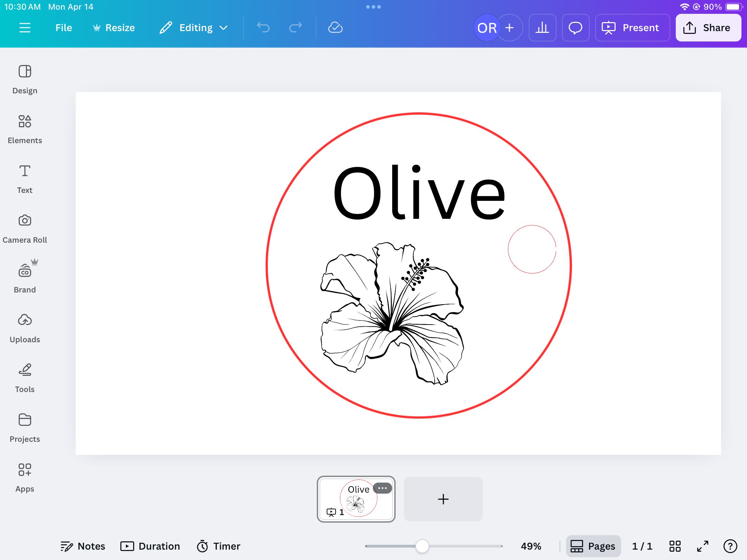Viewport: 747px width, 560px height.
Task: Open the Apps panel
Action: (x=25, y=478)
